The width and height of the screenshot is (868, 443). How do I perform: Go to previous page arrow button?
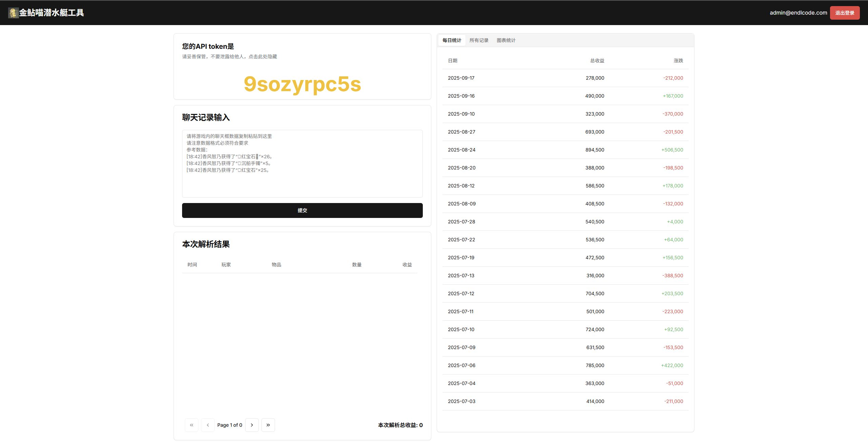tap(208, 425)
